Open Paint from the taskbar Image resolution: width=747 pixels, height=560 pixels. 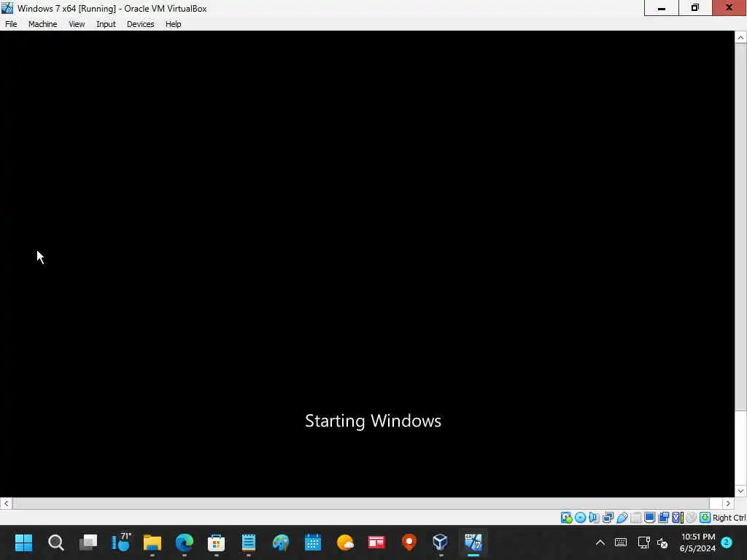coord(281,542)
